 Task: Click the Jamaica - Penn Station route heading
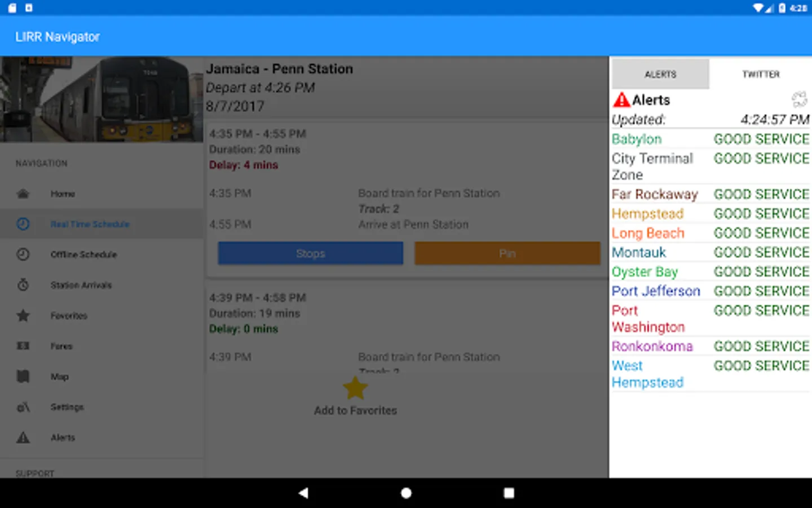click(280, 69)
